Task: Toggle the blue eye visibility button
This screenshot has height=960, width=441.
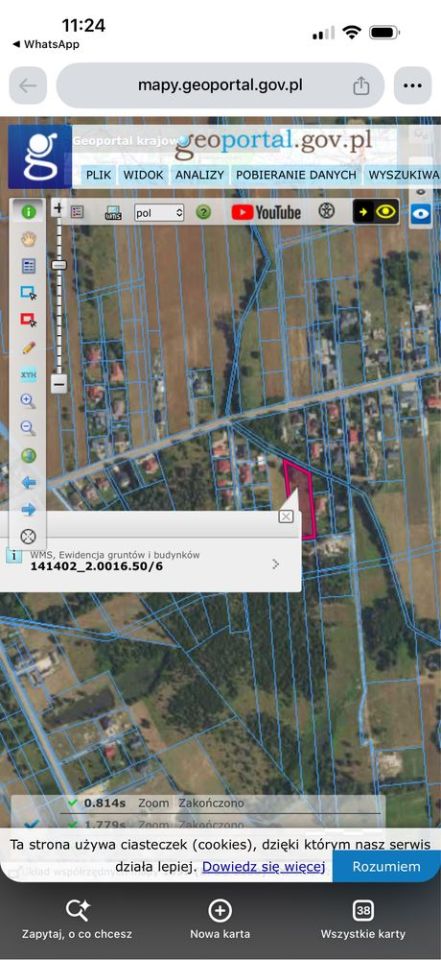Action: (x=421, y=214)
